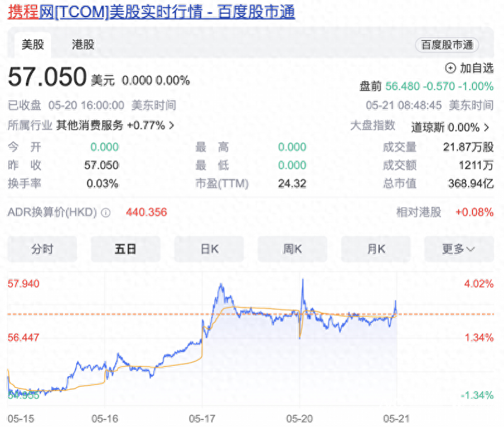Show the 周K candlestick chart
Viewport: 504px width, 427px height.
coord(292,249)
